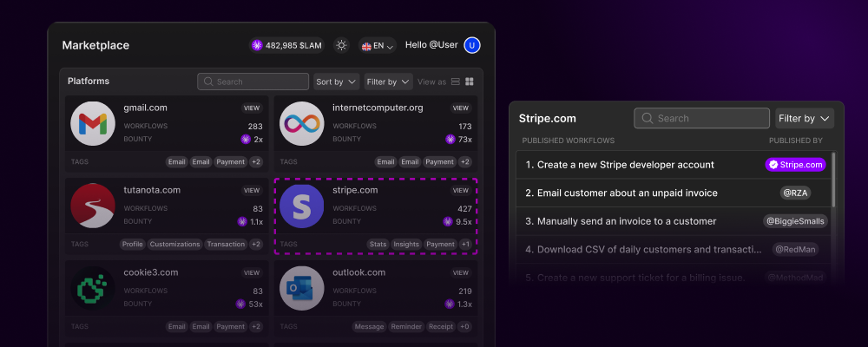Click the 1.3x bounty token icon
The height and width of the screenshot is (347, 868).
point(450,304)
